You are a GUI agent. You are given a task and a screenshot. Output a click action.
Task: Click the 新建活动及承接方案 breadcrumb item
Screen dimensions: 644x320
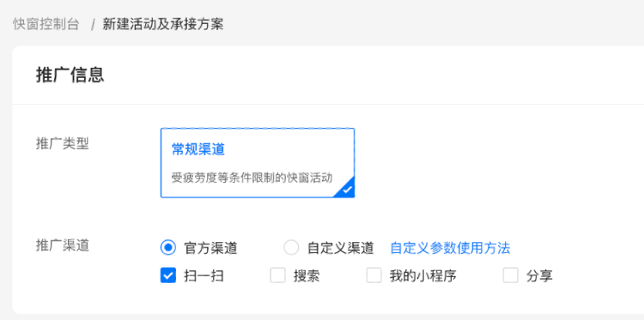[x=163, y=24]
